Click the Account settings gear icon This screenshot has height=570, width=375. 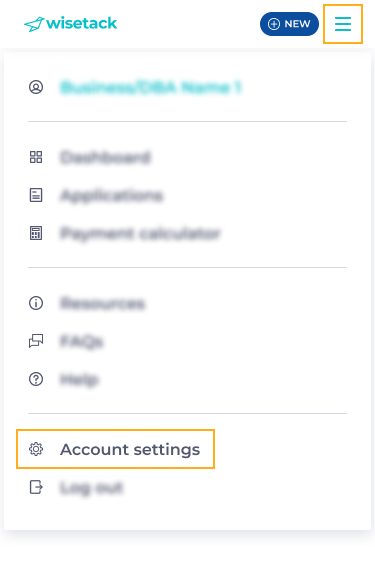click(36, 449)
